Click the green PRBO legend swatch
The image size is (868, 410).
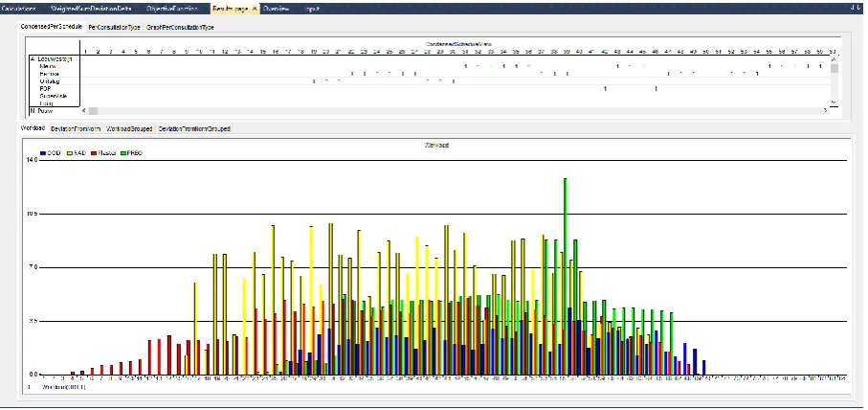pyautogui.click(x=123, y=153)
